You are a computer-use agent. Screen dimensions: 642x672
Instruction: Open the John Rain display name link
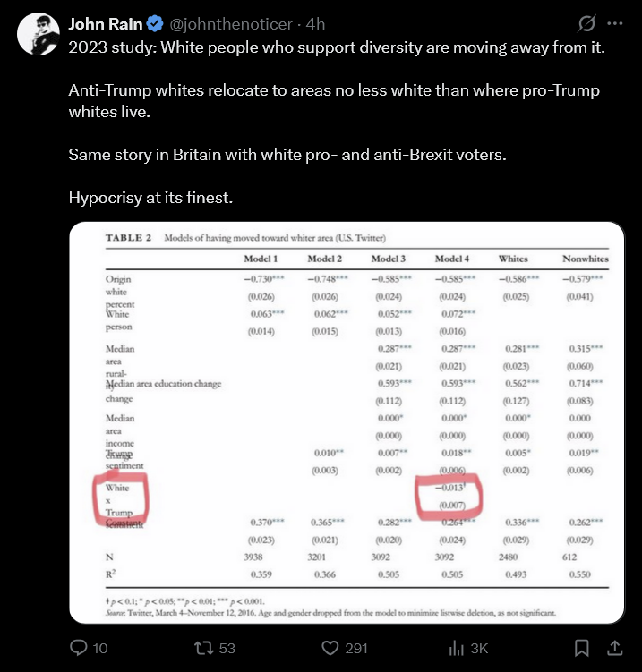[106, 24]
